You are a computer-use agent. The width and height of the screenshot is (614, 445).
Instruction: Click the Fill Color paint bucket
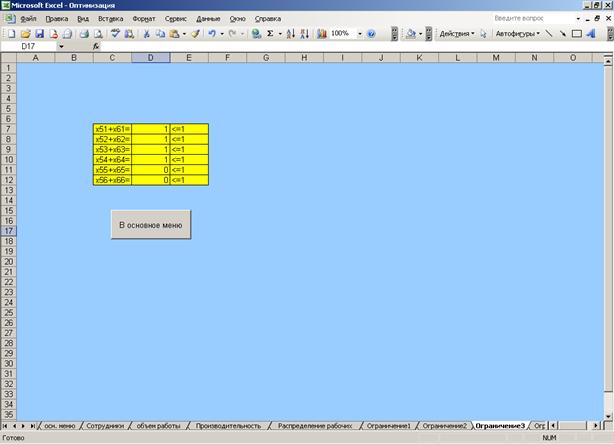(x=410, y=33)
